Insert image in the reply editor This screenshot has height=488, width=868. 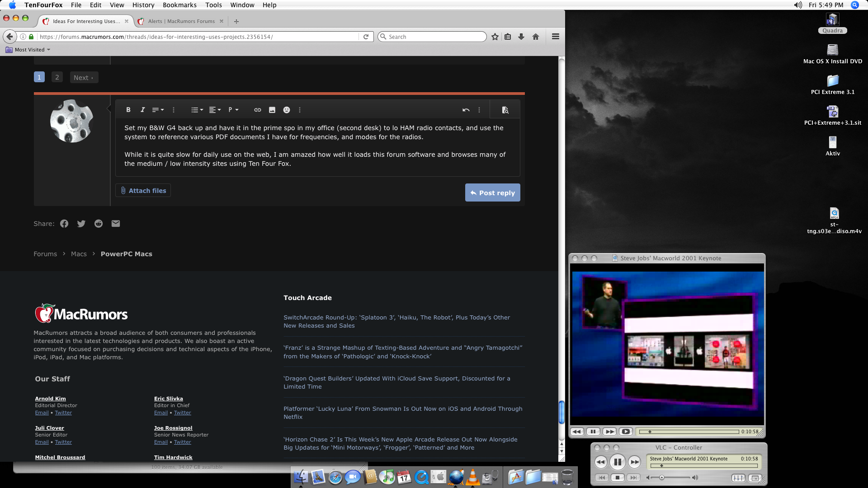(272, 110)
